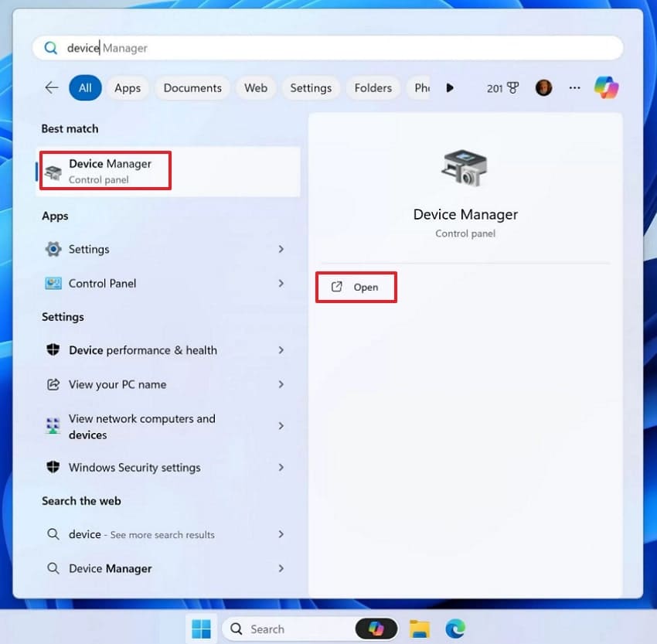The width and height of the screenshot is (657, 644).
Task: Click the Control Panel icon in Apps
Action: pyautogui.click(x=53, y=283)
